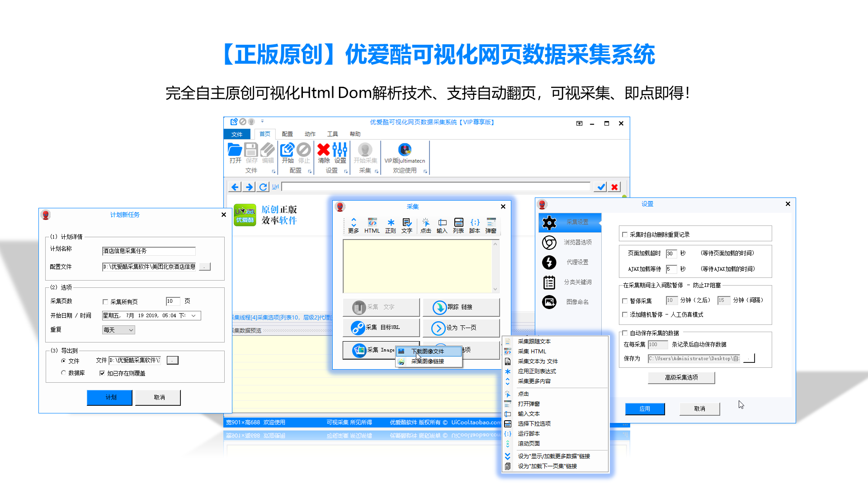Click the 高级采集选项 button

pyautogui.click(x=681, y=378)
